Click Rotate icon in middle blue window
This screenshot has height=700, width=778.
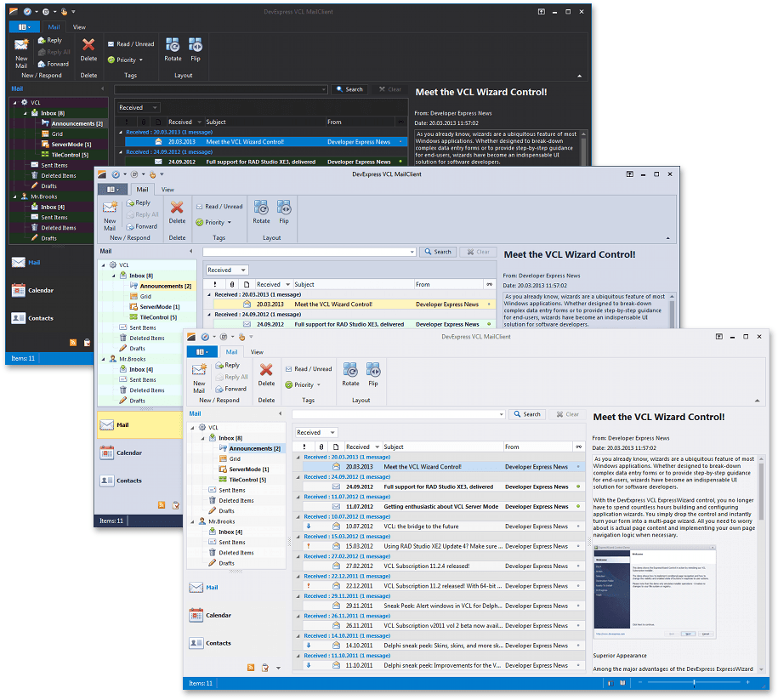261,207
